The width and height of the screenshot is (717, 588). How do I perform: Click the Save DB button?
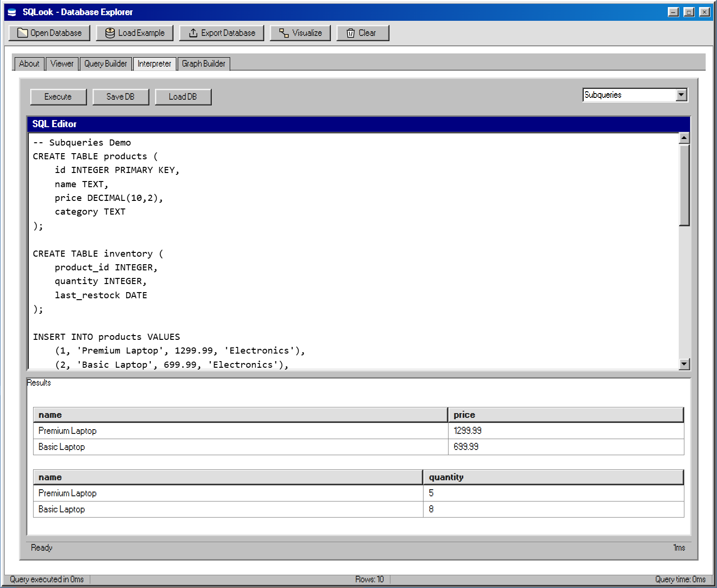(x=121, y=96)
